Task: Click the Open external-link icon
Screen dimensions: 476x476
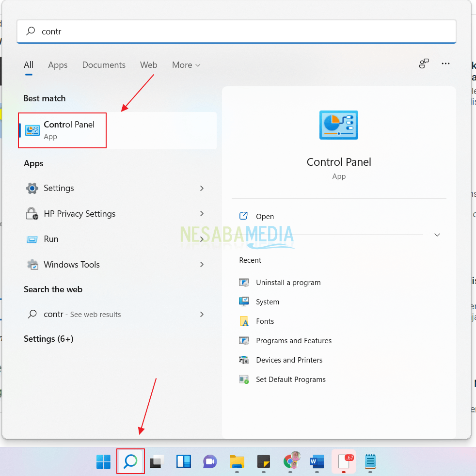Action: (x=243, y=216)
